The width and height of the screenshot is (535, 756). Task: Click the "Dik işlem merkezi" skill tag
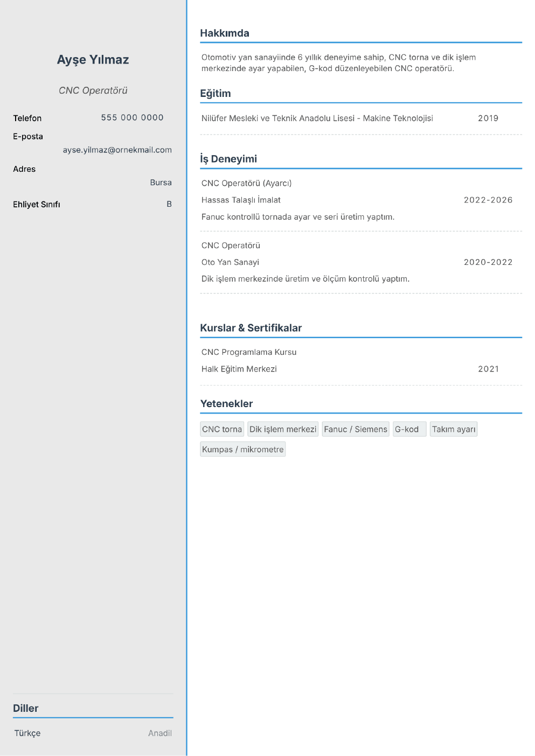[x=283, y=429]
